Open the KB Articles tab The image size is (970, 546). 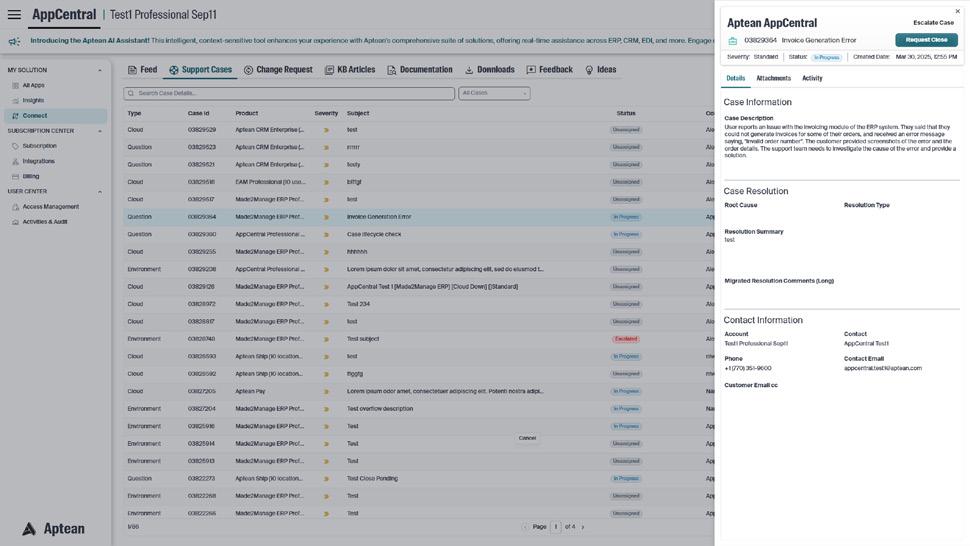coord(350,70)
